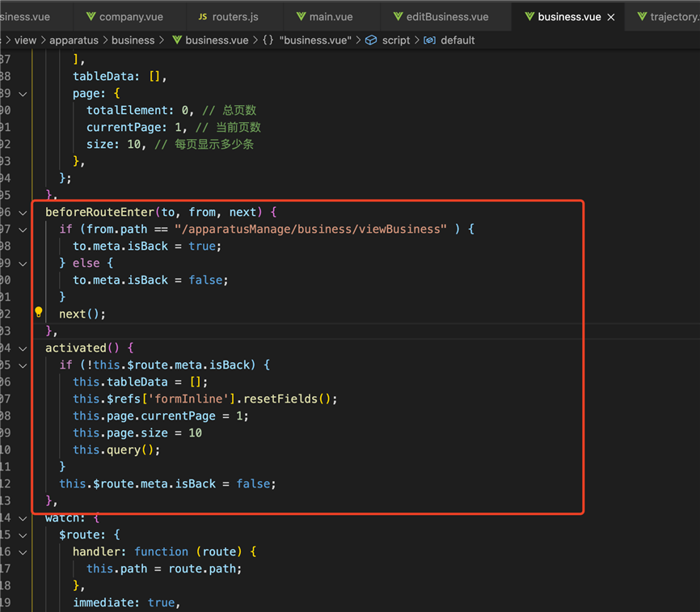The height and width of the screenshot is (612, 700).
Task: Click the symbol icon beside default in the breadcrumb
Action: [x=429, y=40]
